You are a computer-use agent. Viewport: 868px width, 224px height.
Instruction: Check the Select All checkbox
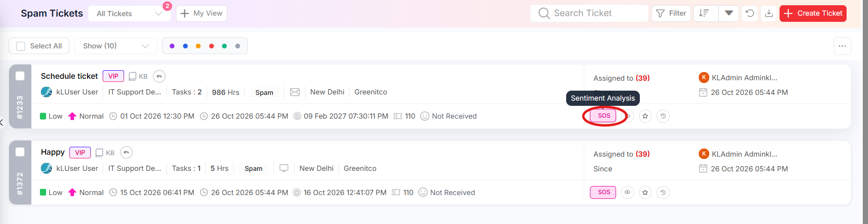[21, 46]
